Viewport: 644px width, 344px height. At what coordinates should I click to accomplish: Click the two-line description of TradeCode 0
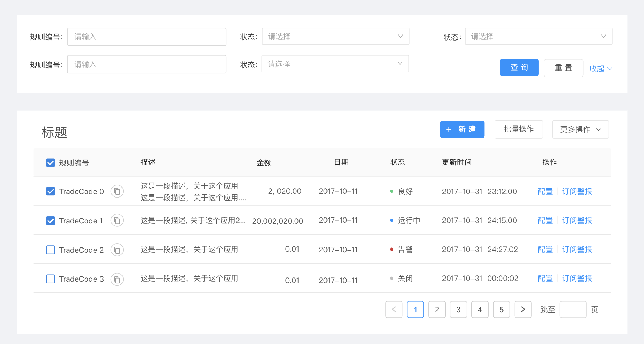(x=193, y=192)
